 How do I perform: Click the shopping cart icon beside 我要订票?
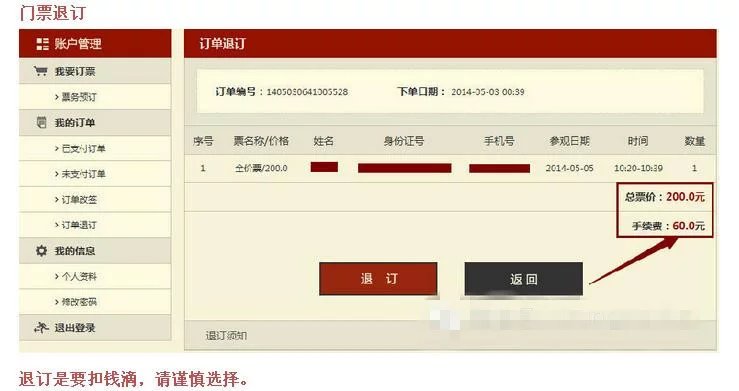[x=41, y=71]
